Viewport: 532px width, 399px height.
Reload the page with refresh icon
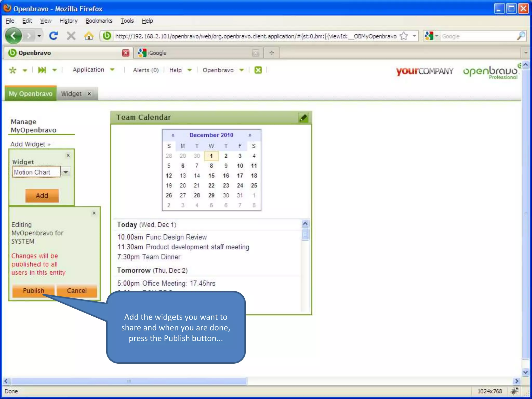click(x=54, y=36)
